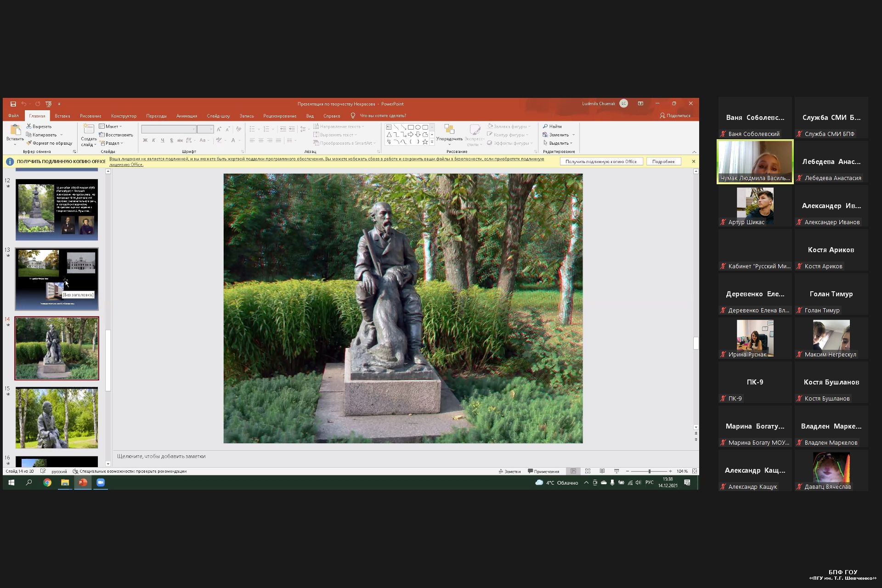
Task: Open the Упорядочить arrange dropdown
Action: (449, 135)
